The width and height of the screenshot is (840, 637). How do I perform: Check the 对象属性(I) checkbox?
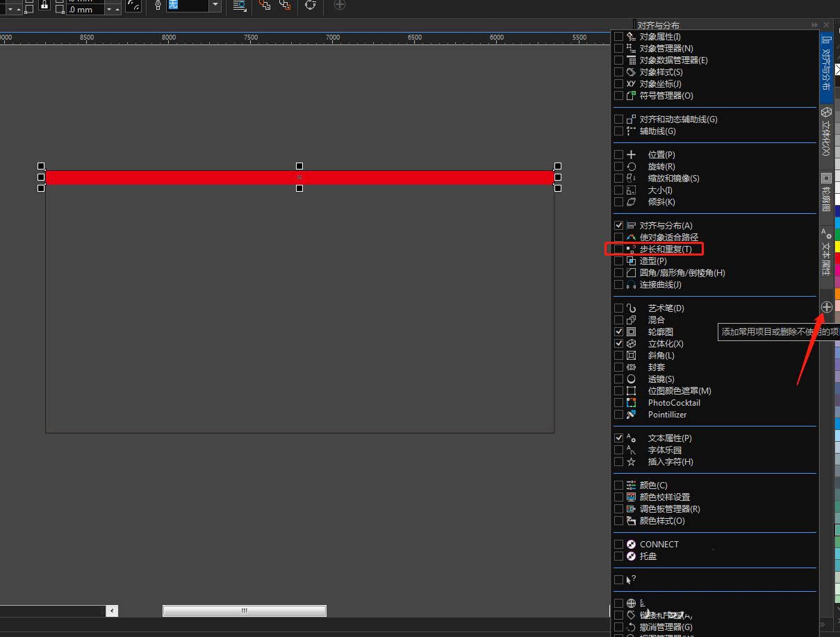tap(618, 36)
